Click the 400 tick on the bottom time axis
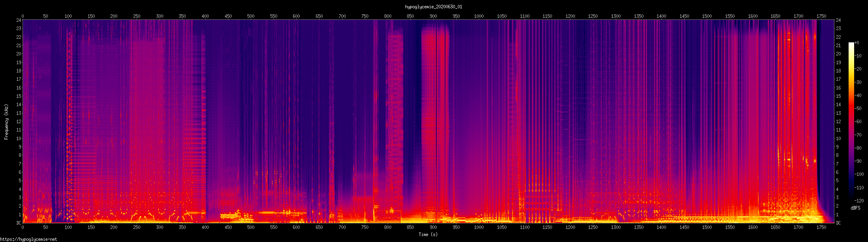This screenshot has height=242, width=868. [x=205, y=227]
